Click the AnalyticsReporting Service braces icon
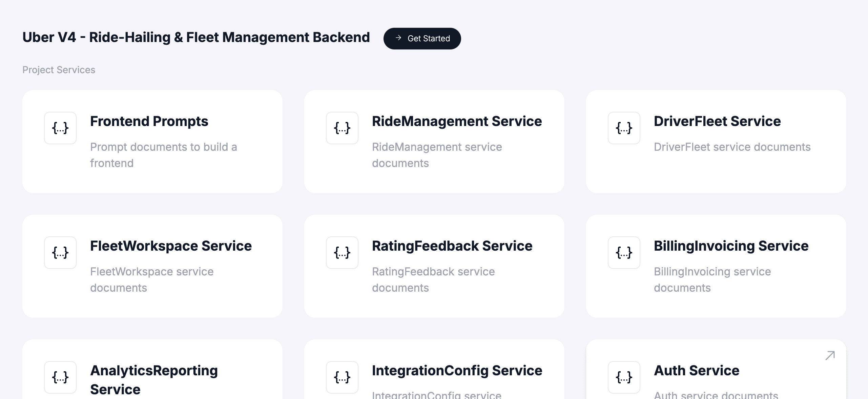The width and height of the screenshot is (868, 399). coord(60,377)
